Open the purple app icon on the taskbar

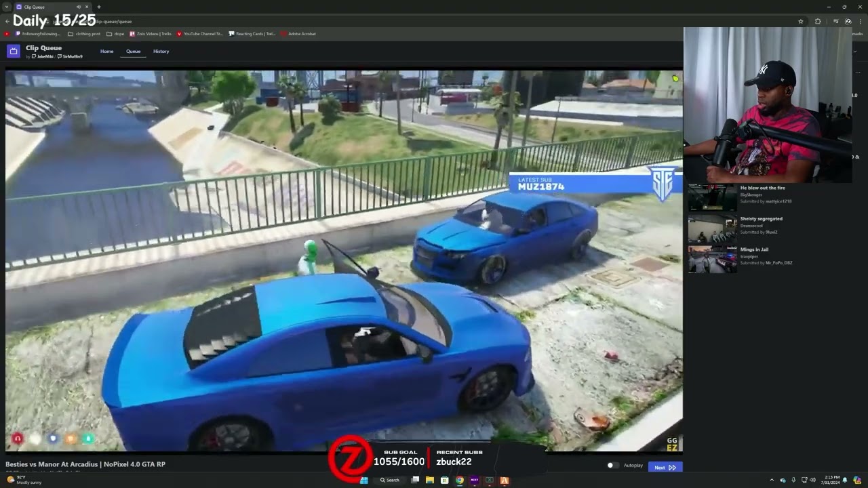(475, 480)
